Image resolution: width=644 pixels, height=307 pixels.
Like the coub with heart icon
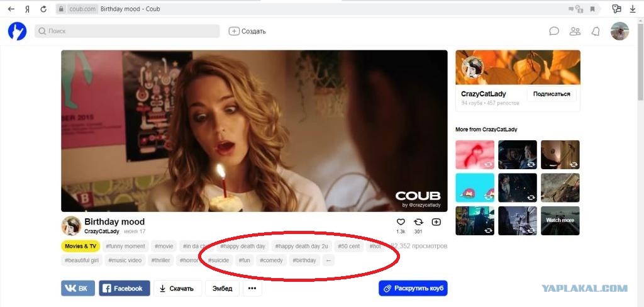401,222
